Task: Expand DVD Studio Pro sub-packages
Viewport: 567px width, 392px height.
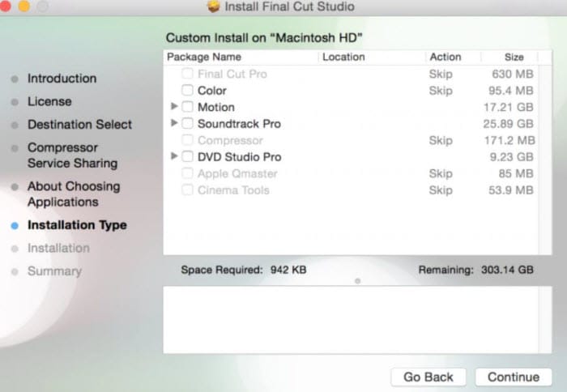Action: click(174, 156)
